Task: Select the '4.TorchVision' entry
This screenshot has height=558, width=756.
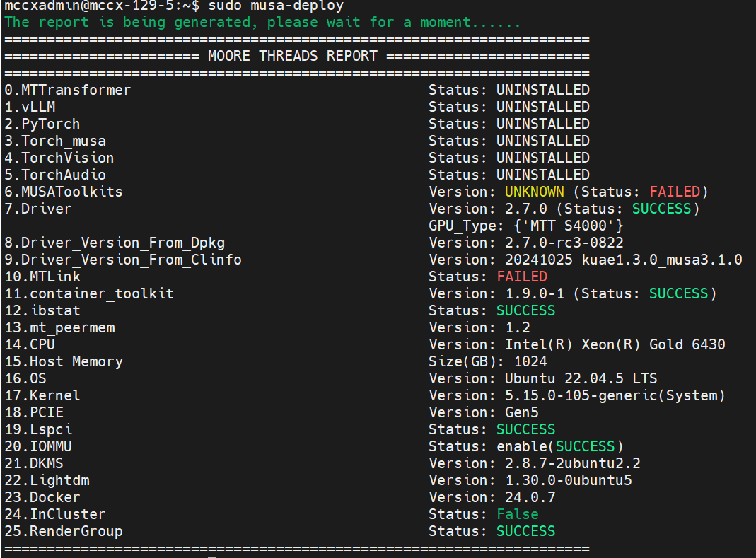Action: point(59,158)
